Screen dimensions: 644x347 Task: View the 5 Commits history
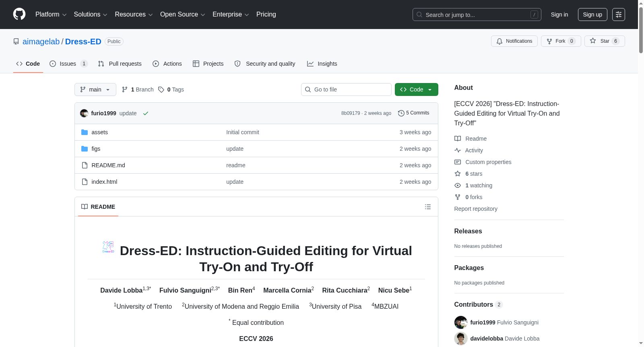(x=414, y=113)
